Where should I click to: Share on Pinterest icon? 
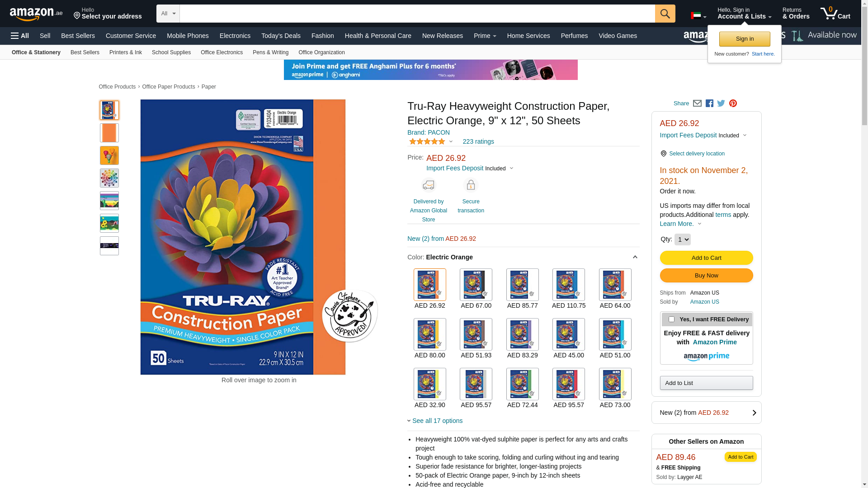[x=733, y=103]
